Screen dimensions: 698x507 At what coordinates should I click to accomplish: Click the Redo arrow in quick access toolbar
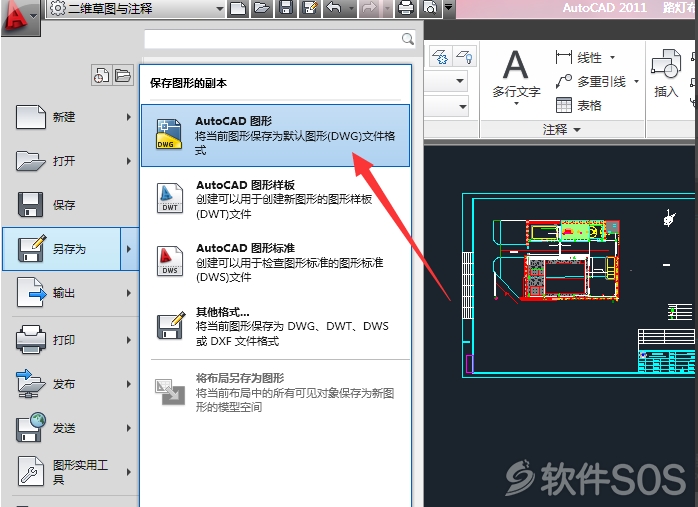tap(369, 8)
